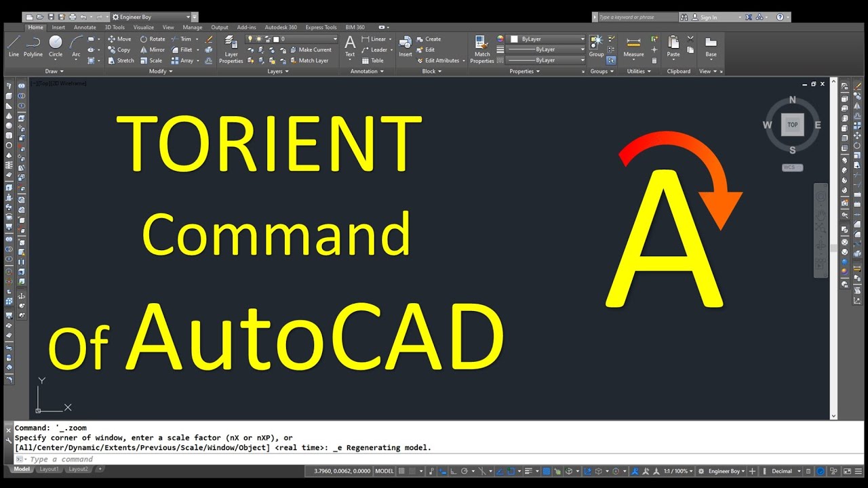
Task: Click the Edit Attributes button
Action: coord(441,60)
